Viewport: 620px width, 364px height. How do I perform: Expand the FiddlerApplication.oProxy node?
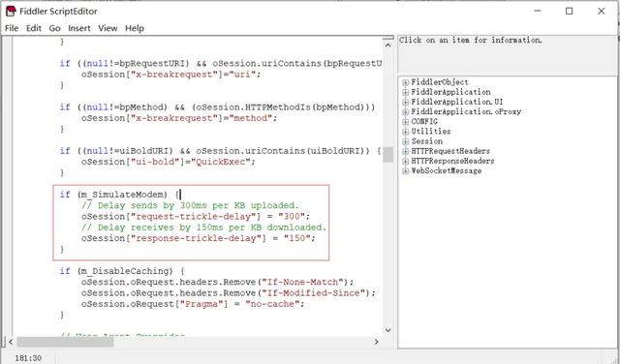[x=405, y=112]
